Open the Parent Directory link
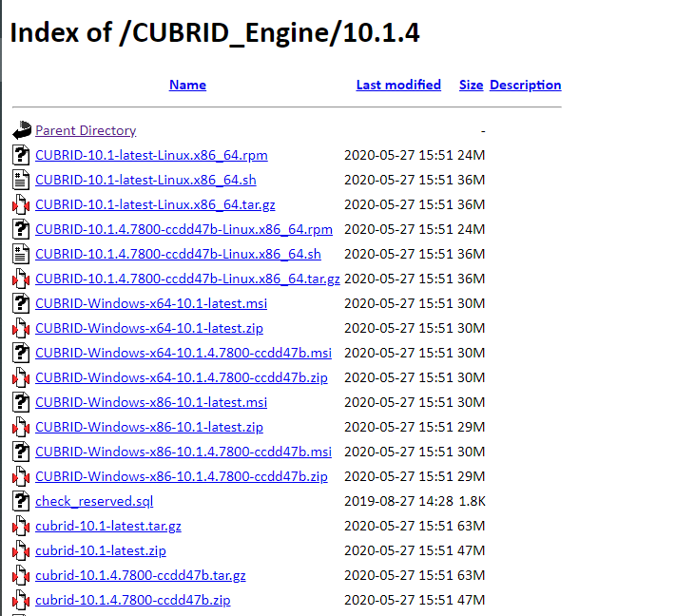Image resolution: width=676 pixels, height=616 pixels. tap(86, 130)
